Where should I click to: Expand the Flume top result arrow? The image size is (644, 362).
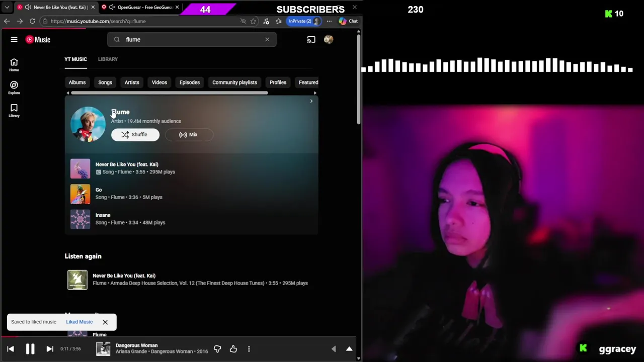pyautogui.click(x=311, y=101)
